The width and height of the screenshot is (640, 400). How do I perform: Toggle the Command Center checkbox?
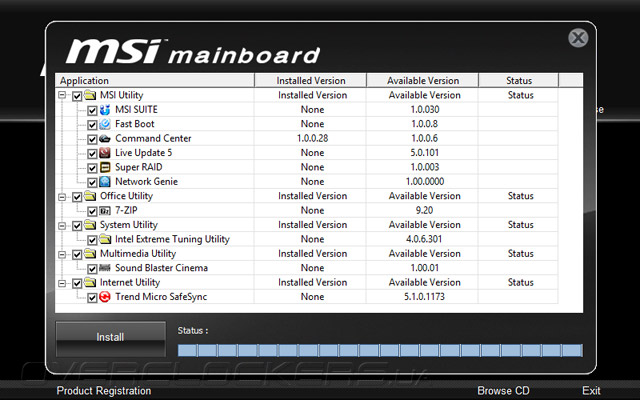92,140
